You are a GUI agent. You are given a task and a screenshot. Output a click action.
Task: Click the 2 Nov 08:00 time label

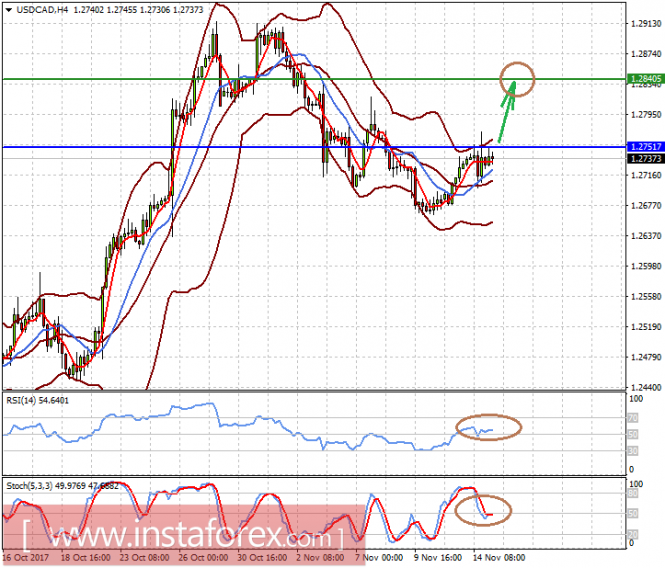(x=320, y=557)
